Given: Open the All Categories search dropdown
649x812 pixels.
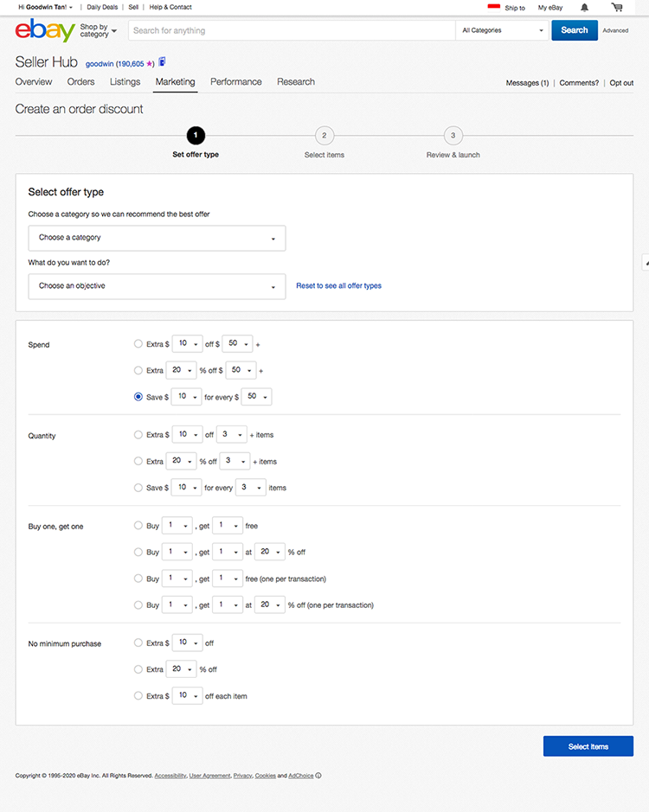Looking at the screenshot, I should [502, 30].
